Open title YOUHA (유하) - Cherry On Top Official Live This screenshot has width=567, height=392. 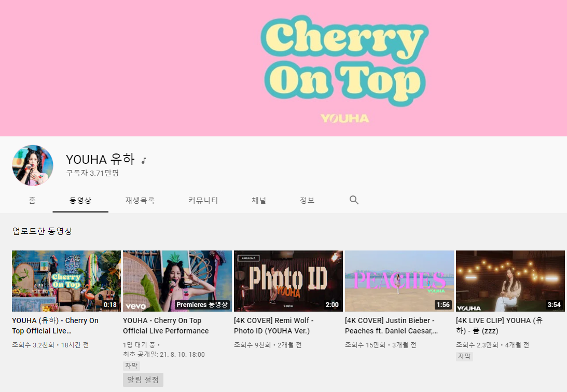[x=56, y=326]
